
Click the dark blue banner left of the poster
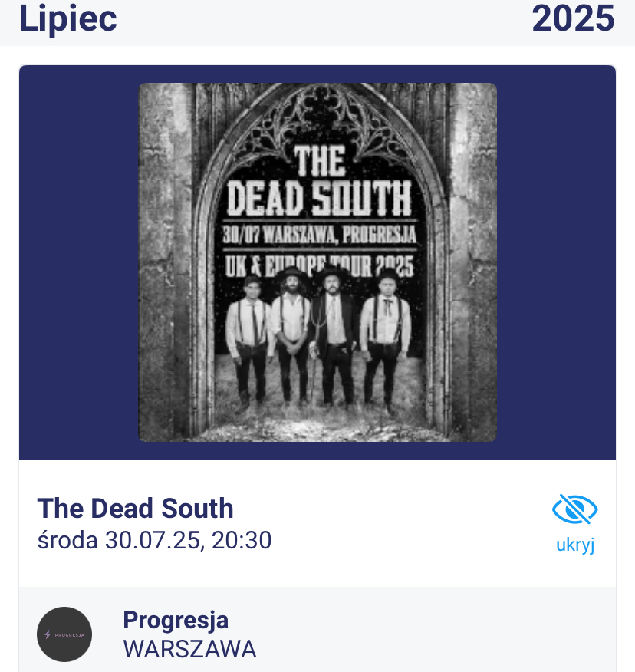pos(78,262)
